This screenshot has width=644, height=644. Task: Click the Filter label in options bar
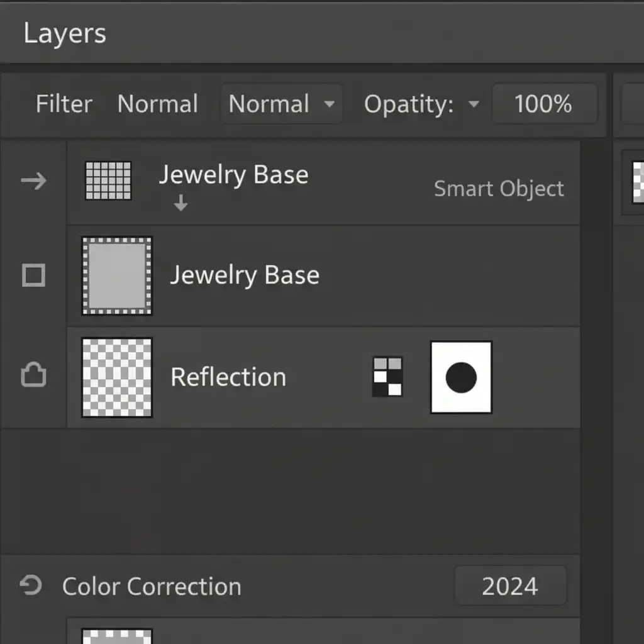(64, 104)
